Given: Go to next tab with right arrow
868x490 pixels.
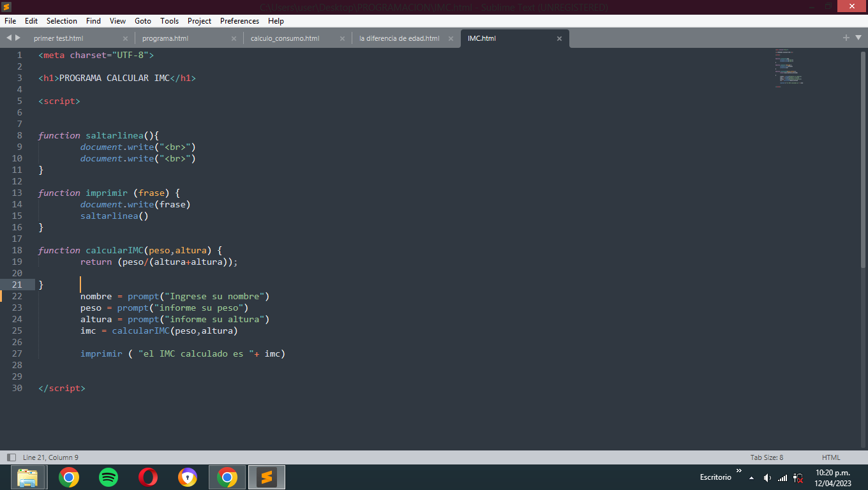Looking at the screenshot, I should point(18,38).
